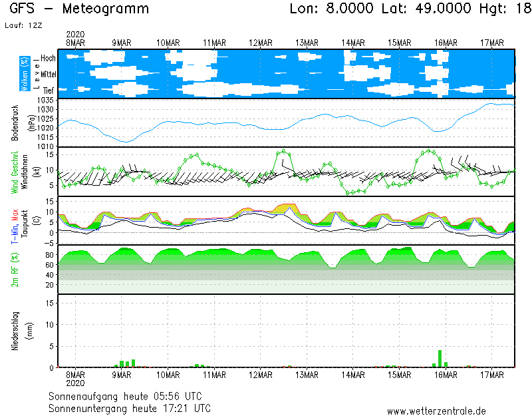The image size is (532, 416).
Task: Click the "11MAR" date on the top axis
Action: coord(214,43)
